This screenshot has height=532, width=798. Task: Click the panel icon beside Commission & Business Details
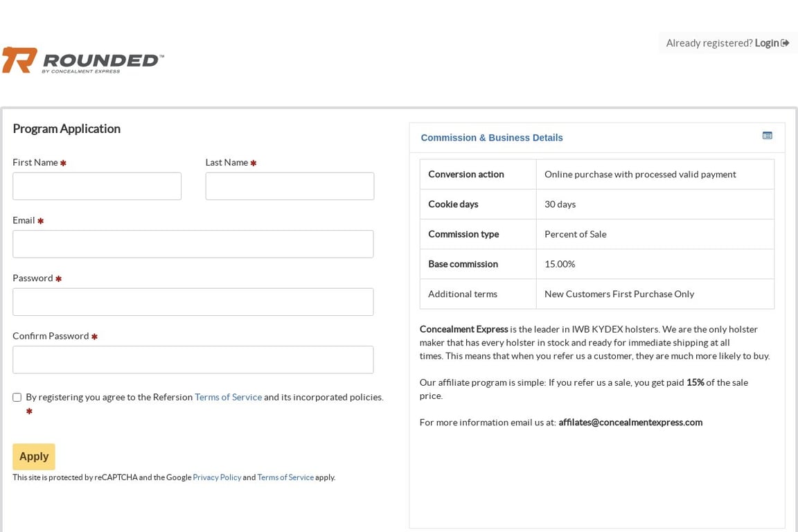[767, 135]
